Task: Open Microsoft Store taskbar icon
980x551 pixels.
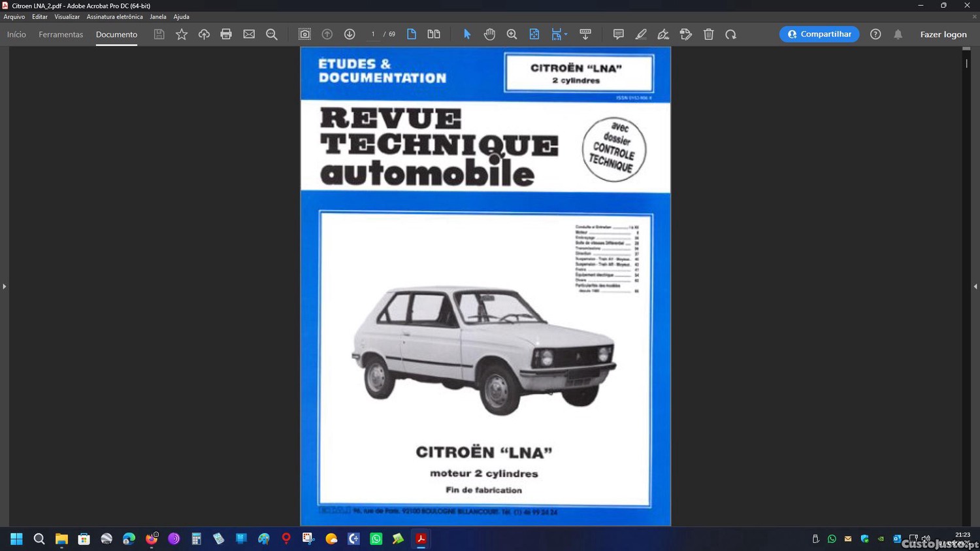Action: click(x=84, y=539)
